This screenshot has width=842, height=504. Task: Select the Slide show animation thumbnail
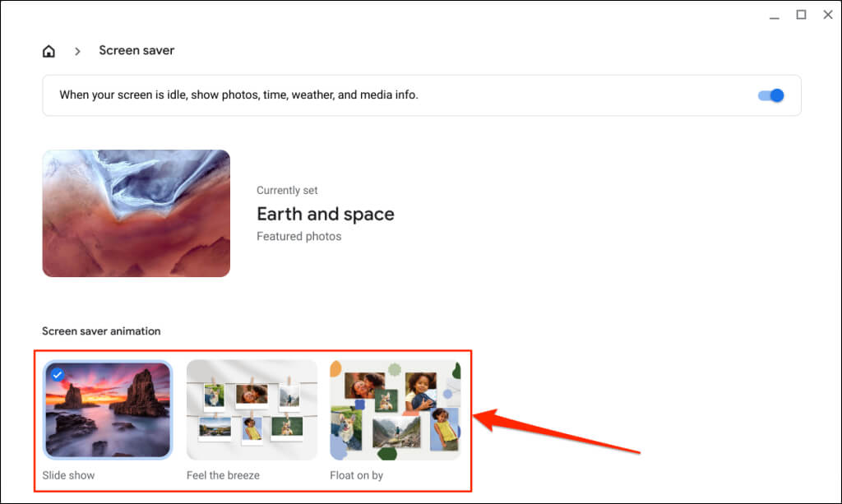click(x=108, y=409)
